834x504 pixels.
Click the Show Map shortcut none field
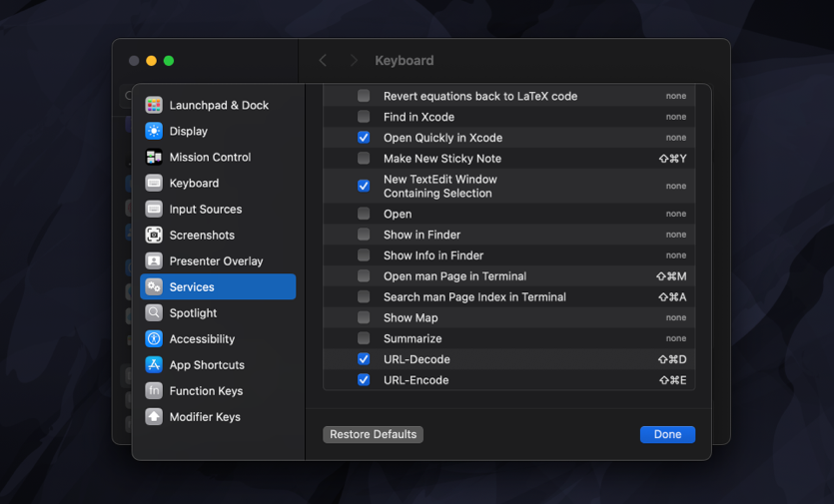click(676, 317)
